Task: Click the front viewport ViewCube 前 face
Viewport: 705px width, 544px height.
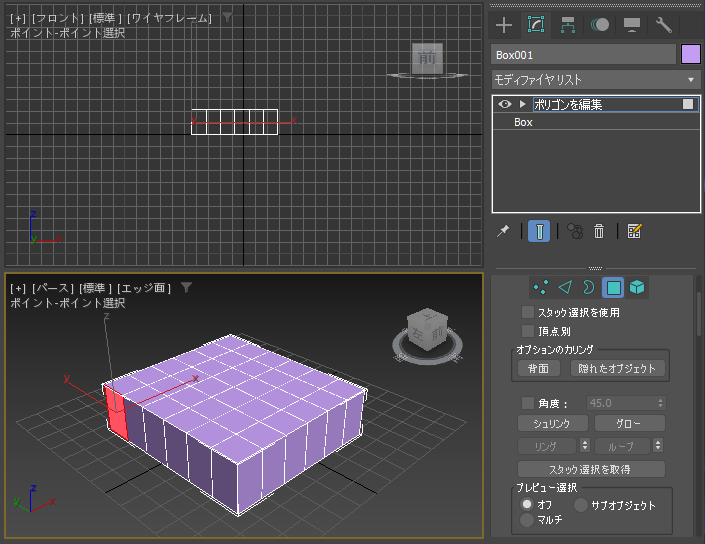Action: coord(427,58)
